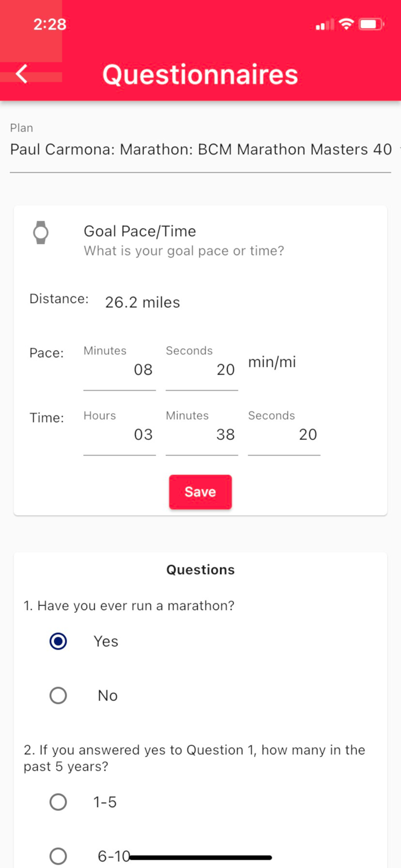Viewport: 401px width, 868px height.
Task: Choose the 6-10 option under Question 2
Action: point(57,856)
